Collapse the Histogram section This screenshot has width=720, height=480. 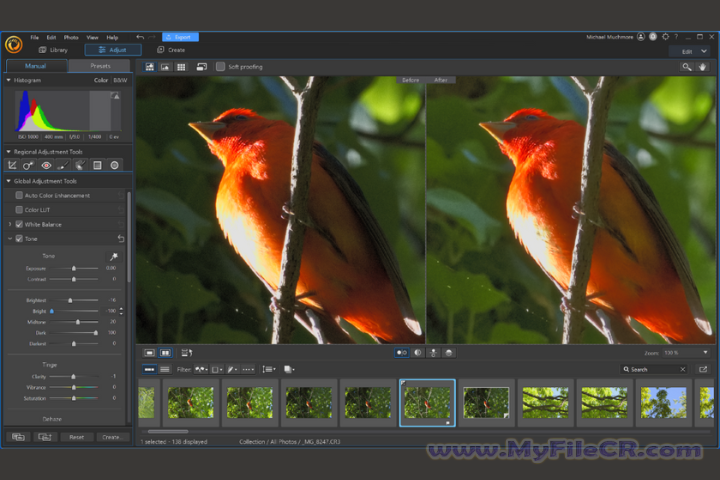8,80
